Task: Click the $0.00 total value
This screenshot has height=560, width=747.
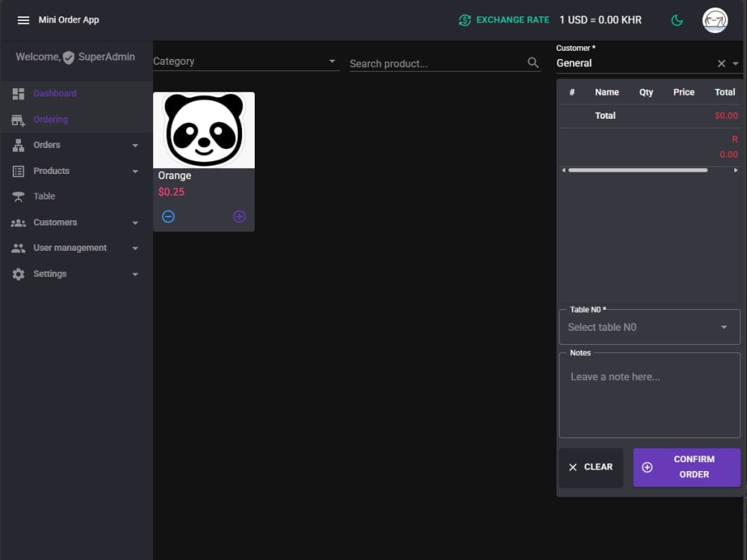Action: tap(726, 116)
